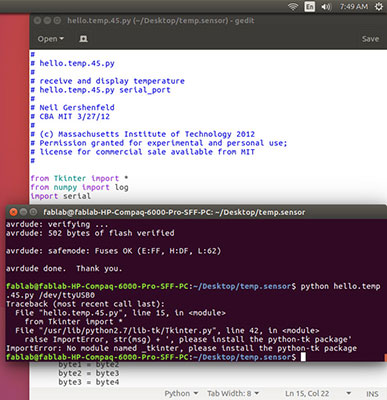Viewport: 387px width, 400px height.
Task: Click the terminal title bar text
Action: click(174, 212)
